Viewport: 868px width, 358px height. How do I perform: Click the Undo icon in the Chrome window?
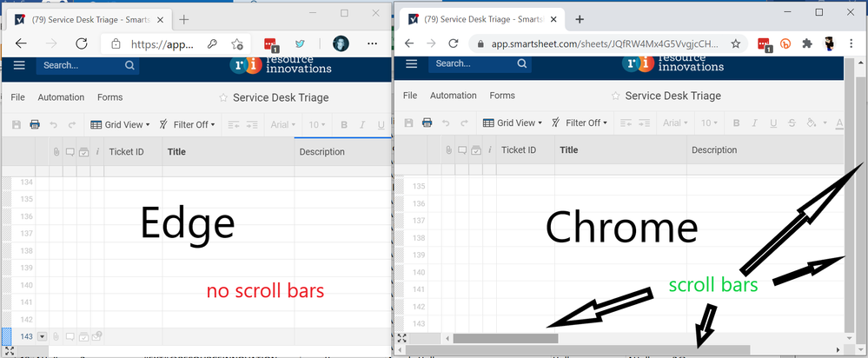pos(445,123)
